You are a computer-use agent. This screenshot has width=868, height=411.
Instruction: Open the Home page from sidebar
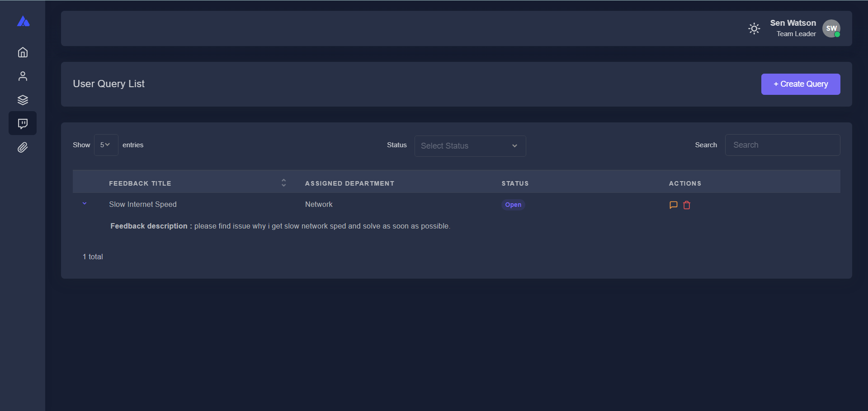click(23, 52)
